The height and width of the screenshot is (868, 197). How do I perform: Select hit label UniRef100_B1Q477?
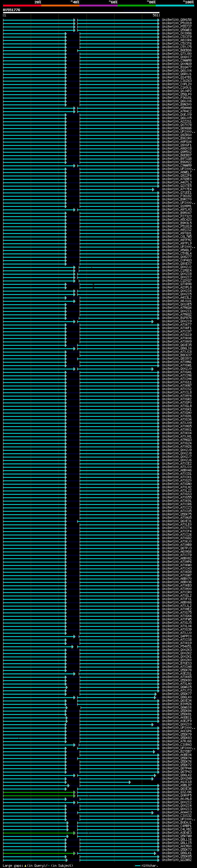tap(177, 67)
